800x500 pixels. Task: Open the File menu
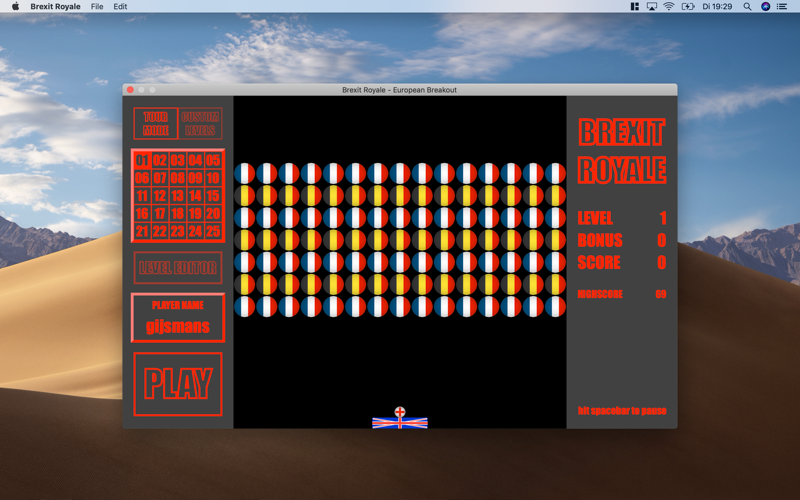click(97, 6)
